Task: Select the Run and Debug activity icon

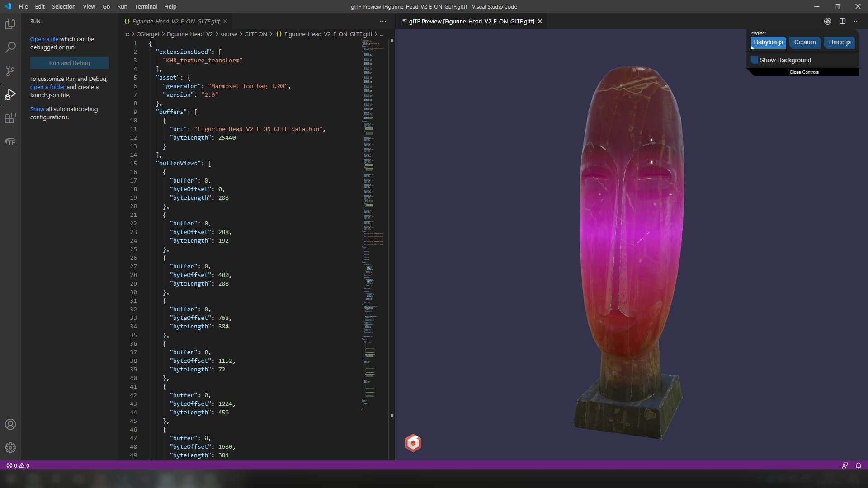Action: [x=10, y=94]
